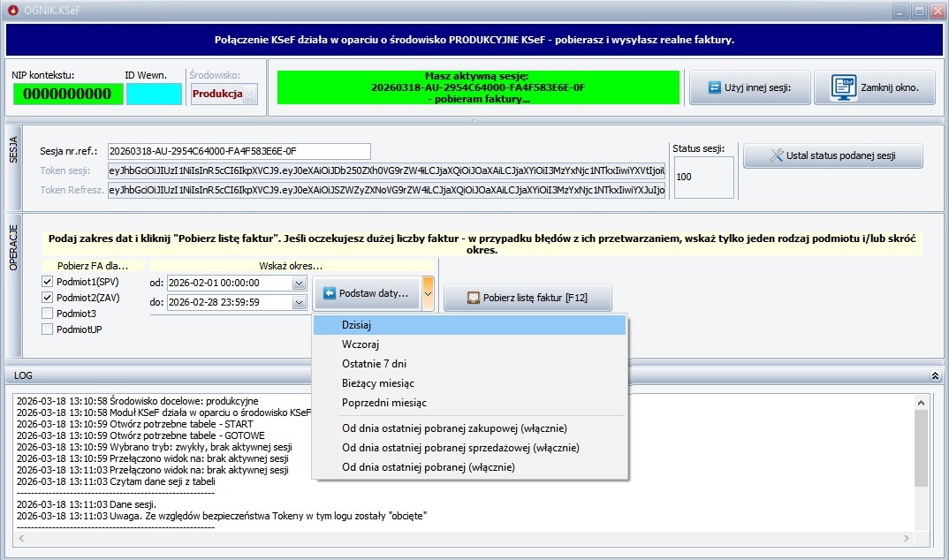Screen dimensions: 949x560
Task: Expand the orange Podstaw daty dropdown arrow
Action: [x=428, y=293]
